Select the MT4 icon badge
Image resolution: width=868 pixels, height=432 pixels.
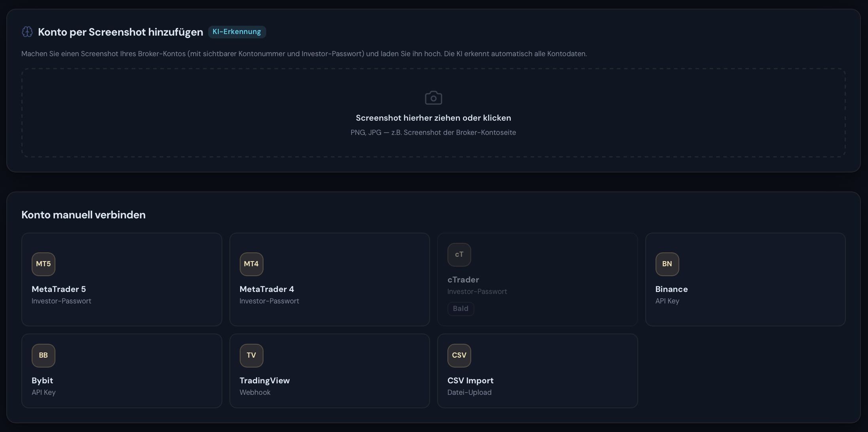(251, 264)
